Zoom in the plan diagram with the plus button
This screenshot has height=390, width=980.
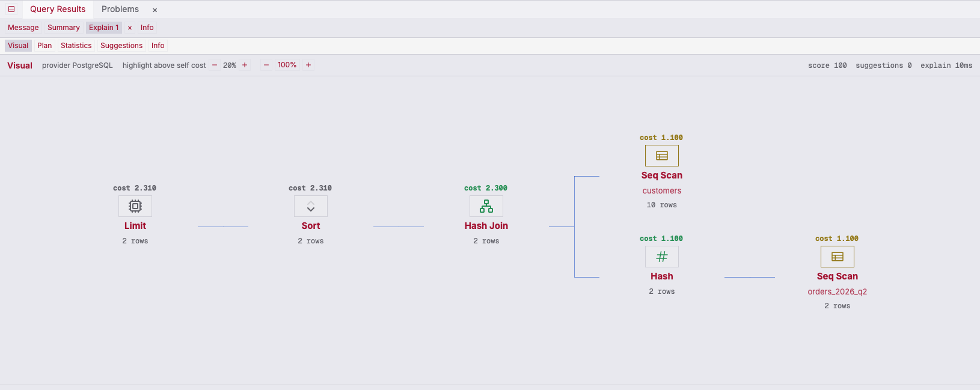pos(308,65)
